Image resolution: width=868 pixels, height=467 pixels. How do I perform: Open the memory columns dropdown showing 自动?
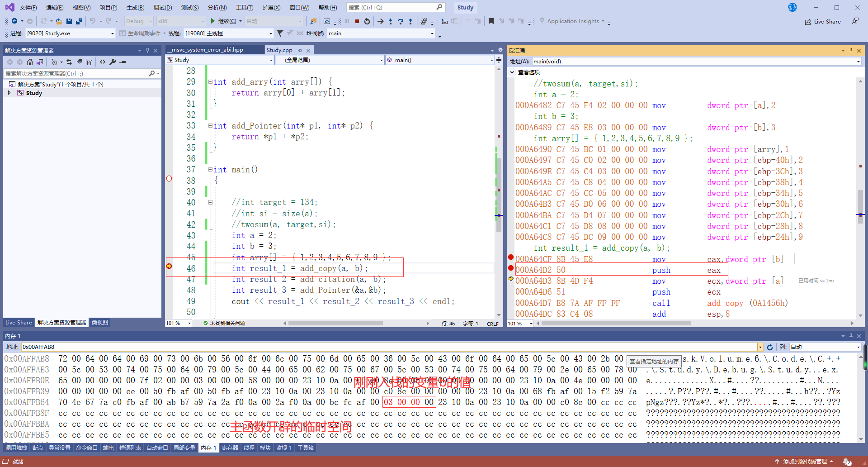click(825, 347)
